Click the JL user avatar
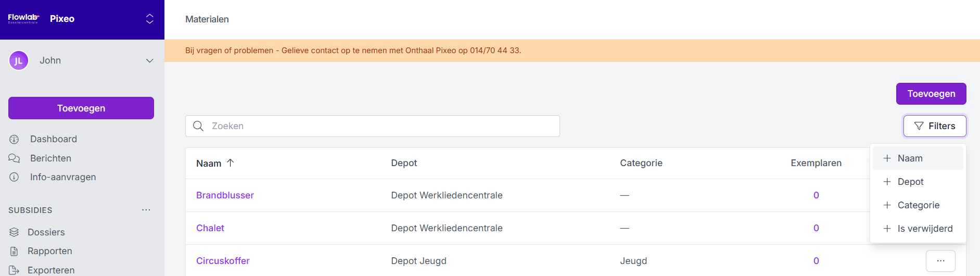Viewport: 980px width, 276px height. 19,60
